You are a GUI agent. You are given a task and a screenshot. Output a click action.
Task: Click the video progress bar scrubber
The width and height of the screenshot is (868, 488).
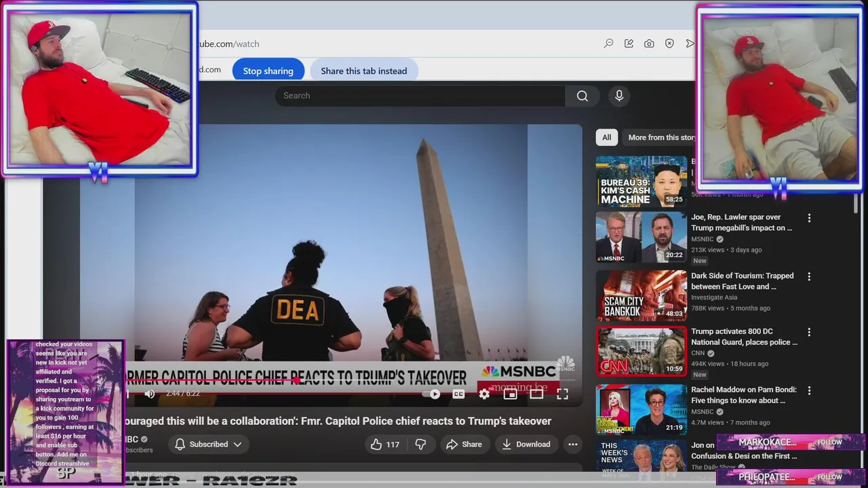[297, 381]
